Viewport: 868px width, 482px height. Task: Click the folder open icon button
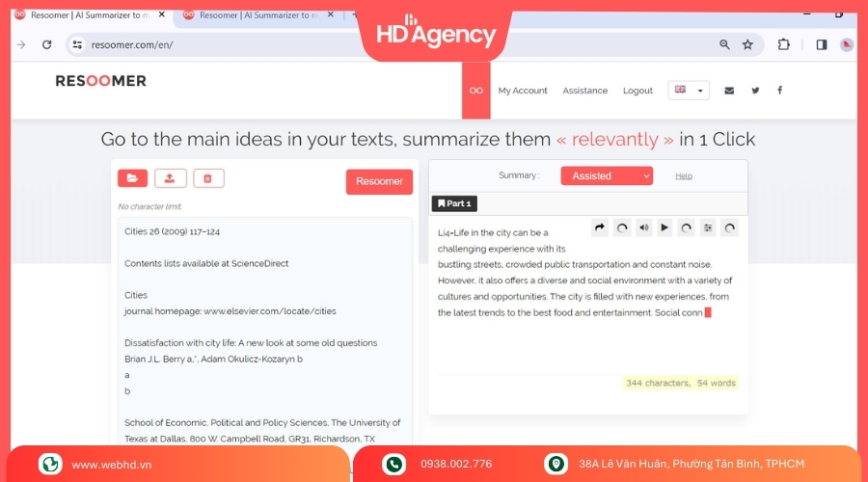click(132, 178)
